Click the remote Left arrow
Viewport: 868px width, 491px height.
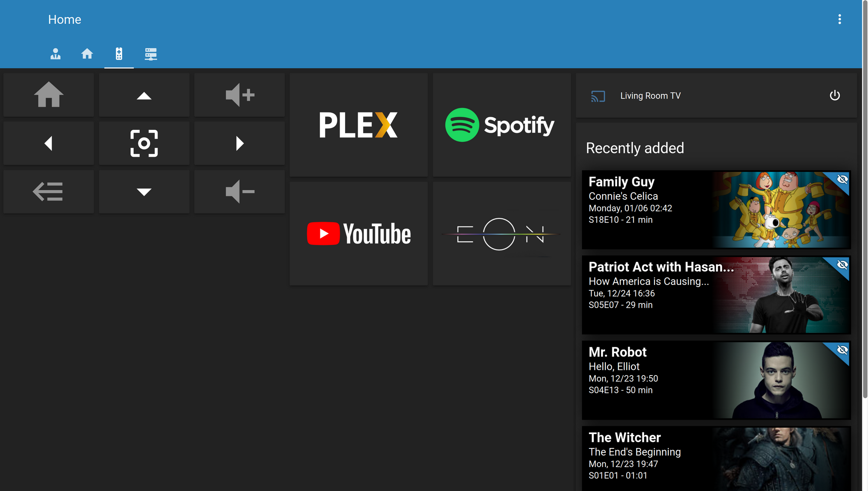(x=49, y=143)
